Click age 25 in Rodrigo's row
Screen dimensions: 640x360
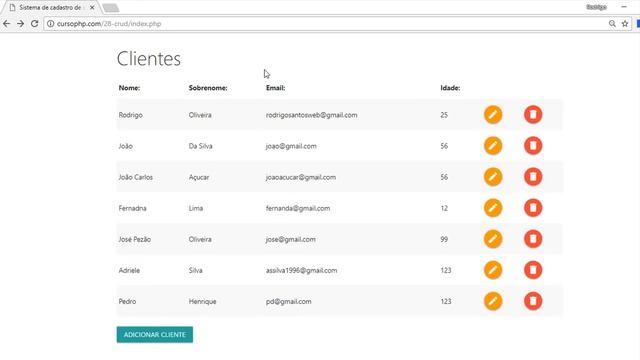(x=444, y=115)
